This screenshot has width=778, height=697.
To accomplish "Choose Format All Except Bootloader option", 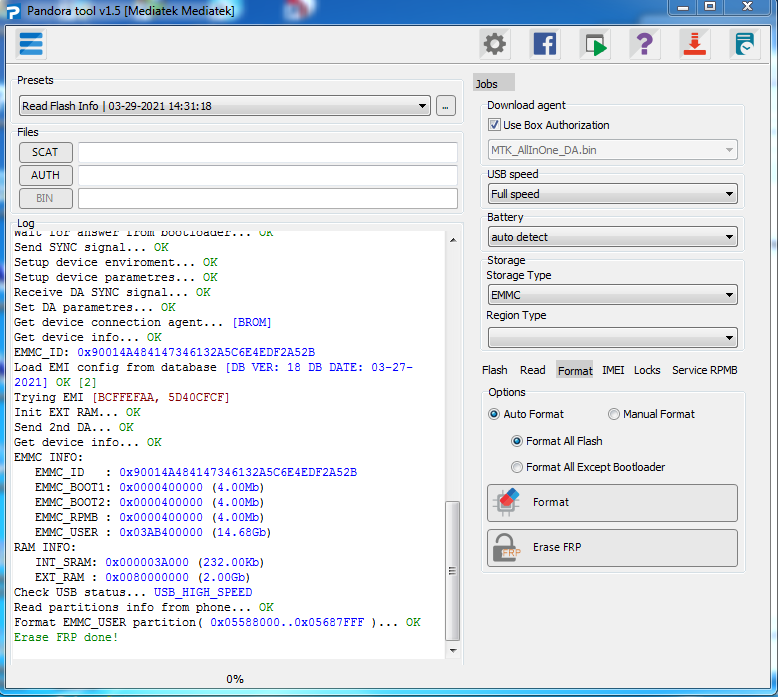I will 517,467.
